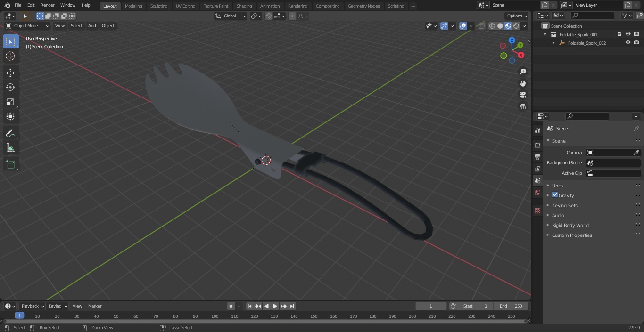Expand the Custom Properties panel
Image resolution: width=644 pixels, height=332 pixels.
pyautogui.click(x=572, y=235)
